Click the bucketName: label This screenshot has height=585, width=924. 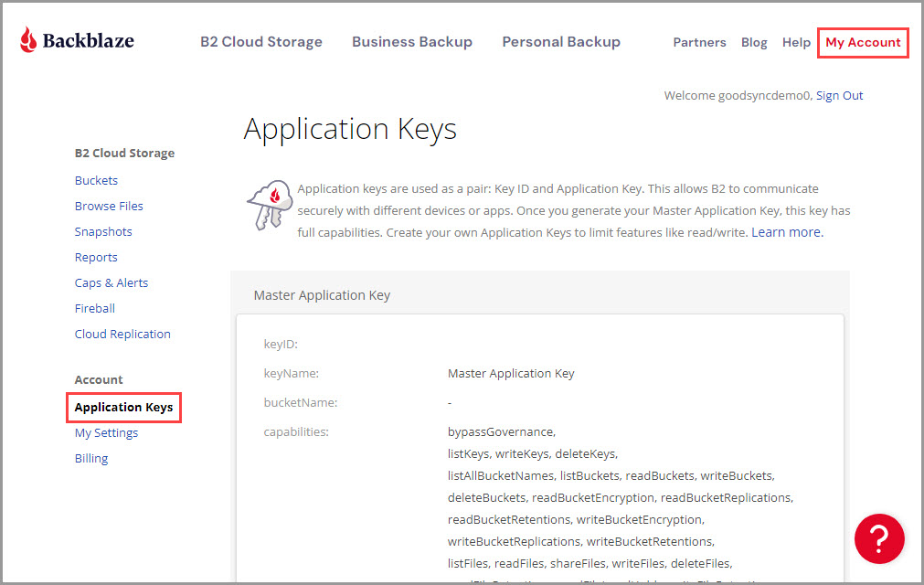[x=301, y=403]
